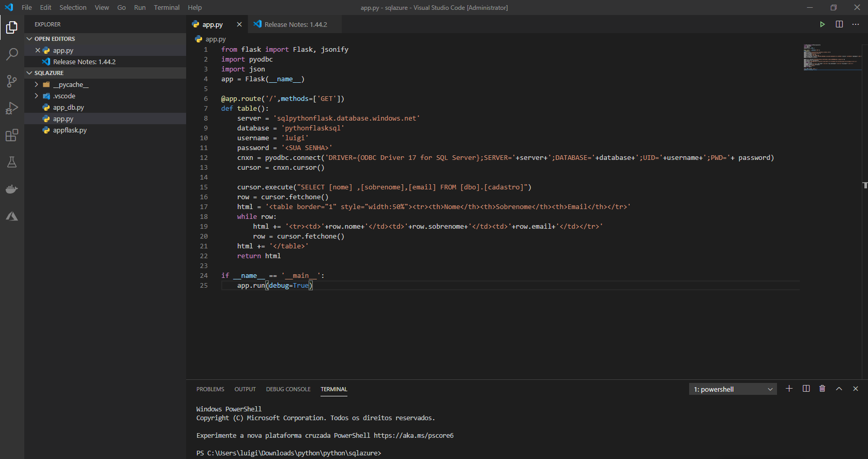Close the app.py editor tab
This screenshot has height=459, width=868.
coord(239,24)
